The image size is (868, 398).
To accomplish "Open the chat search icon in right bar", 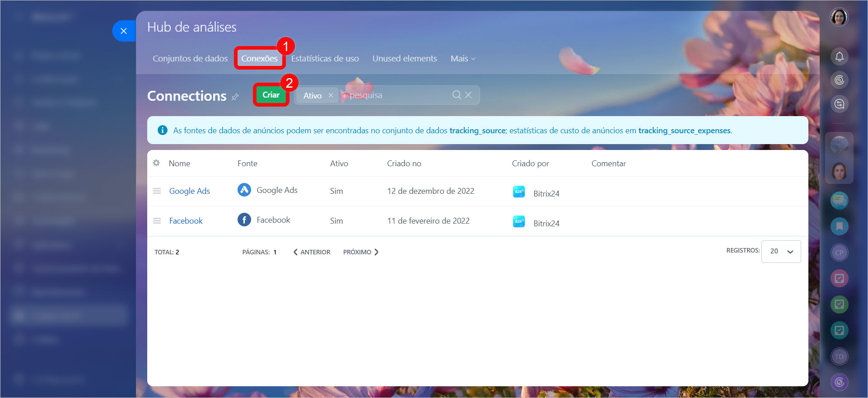I will (x=839, y=104).
